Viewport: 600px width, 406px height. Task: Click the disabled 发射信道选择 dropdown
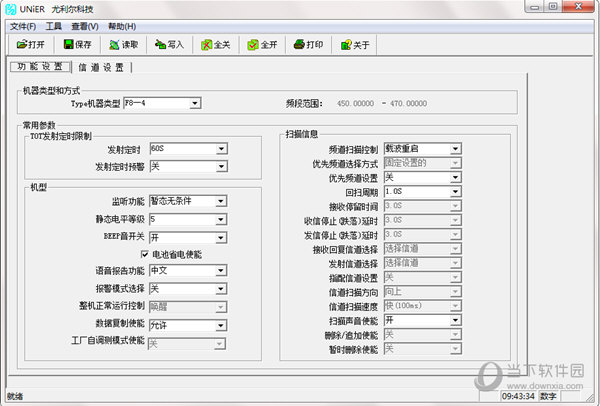[422, 263]
